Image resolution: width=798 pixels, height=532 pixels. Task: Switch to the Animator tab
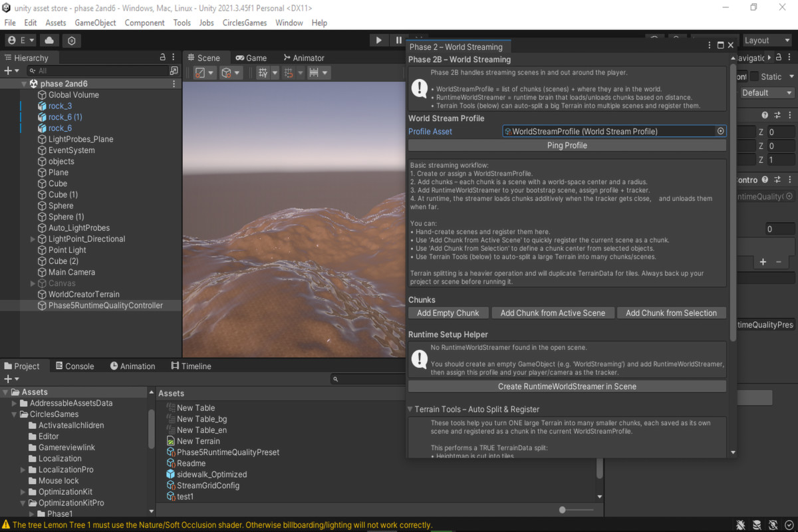click(x=304, y=58)
